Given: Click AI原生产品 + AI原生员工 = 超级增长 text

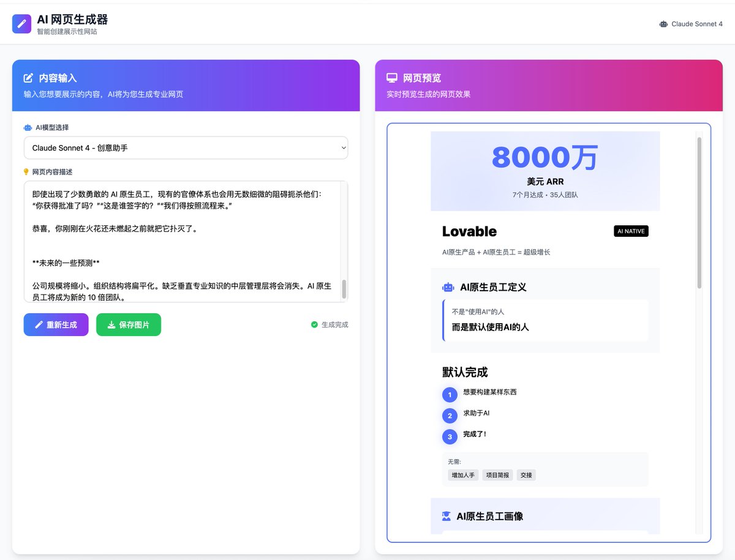Looking at the screenshot, I should [x=496, y=252].
